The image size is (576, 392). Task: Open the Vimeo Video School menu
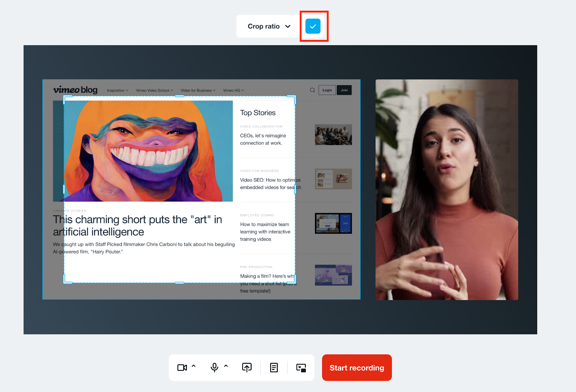154,90
